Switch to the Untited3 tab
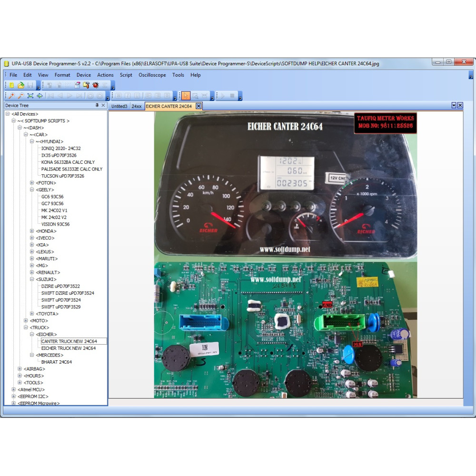The height and width of the screenshot is (476, 476). coord(119,106)
